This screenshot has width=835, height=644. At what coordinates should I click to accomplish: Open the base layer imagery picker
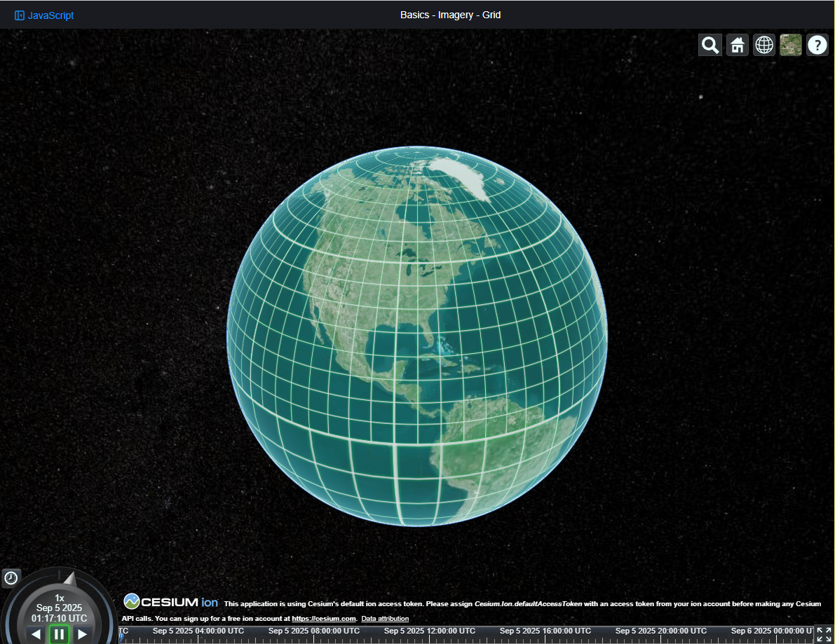coord(791,46)
